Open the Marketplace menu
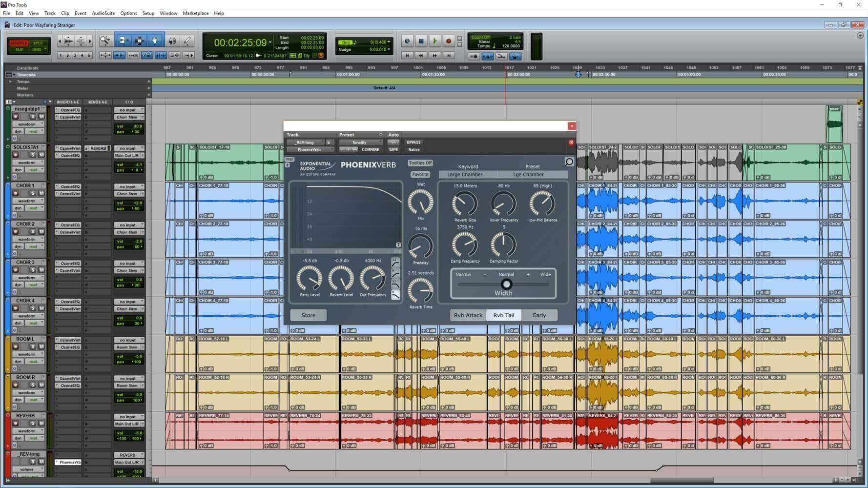868x488 pixels. [x=195, y=13]
